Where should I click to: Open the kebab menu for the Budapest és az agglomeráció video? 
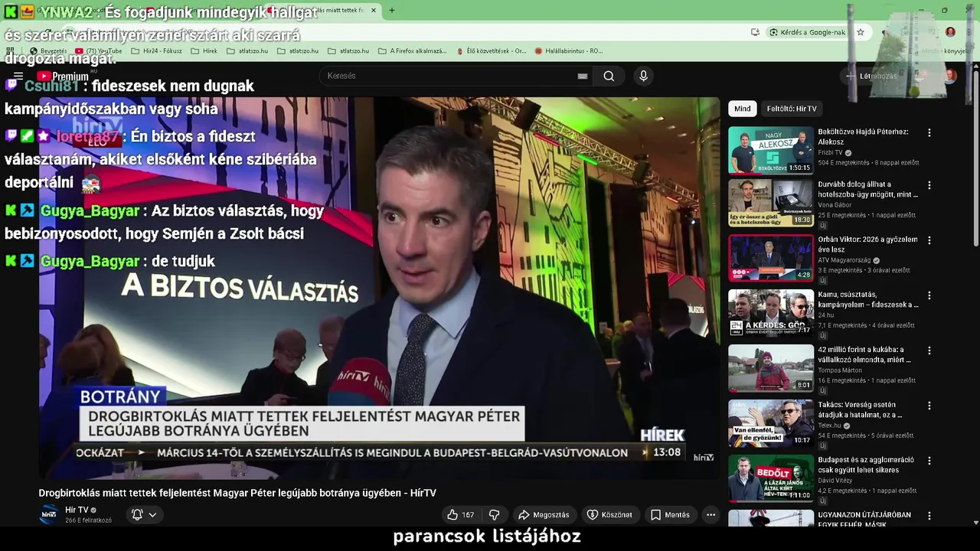[929, 461]
